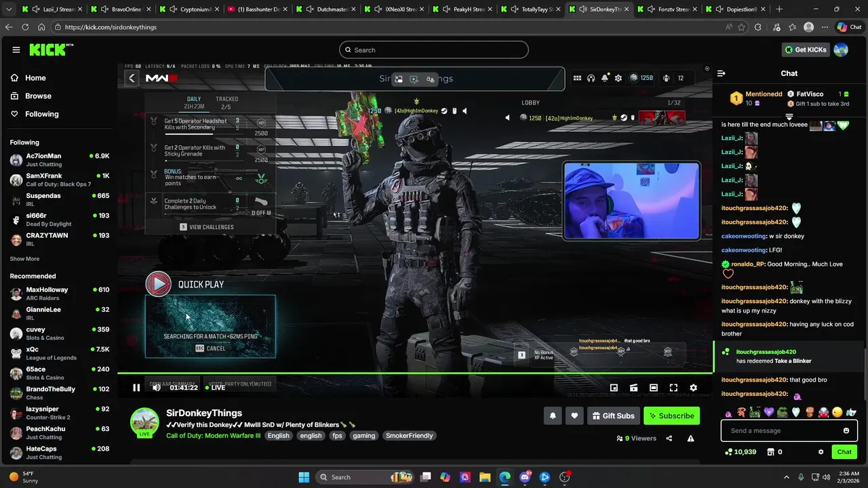Click the address bar URL

pos(111,27)
